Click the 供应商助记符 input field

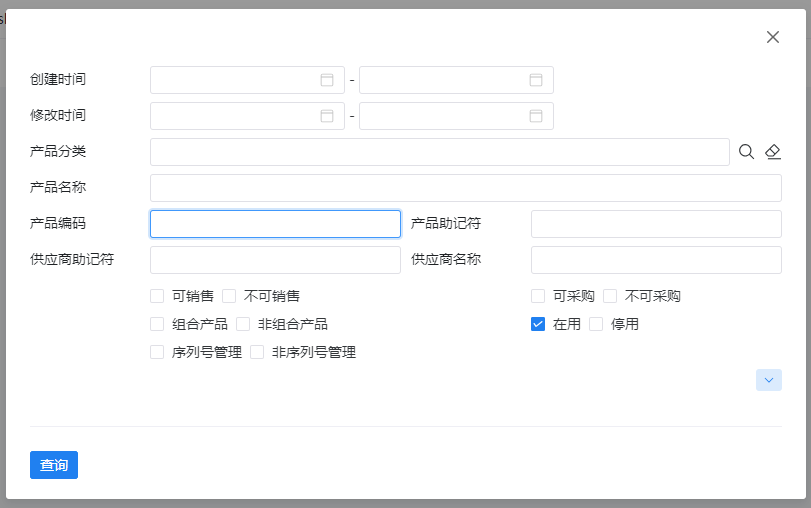[275, 260]
